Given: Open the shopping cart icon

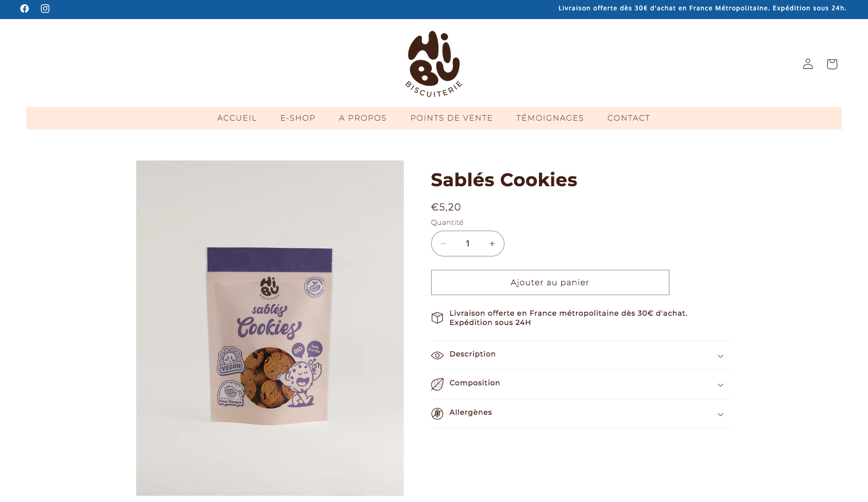Looking at the screenshot, I should [832, 63].
